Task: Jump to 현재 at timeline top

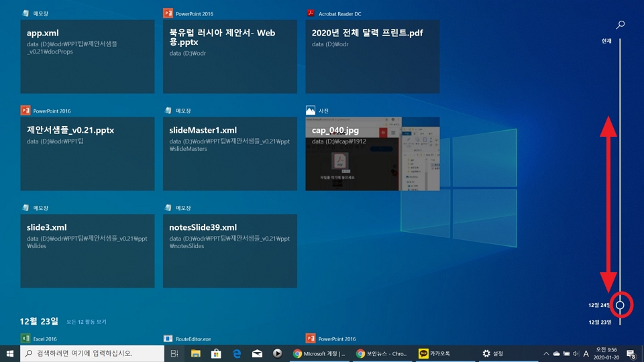Action: (x=606, y=41)
